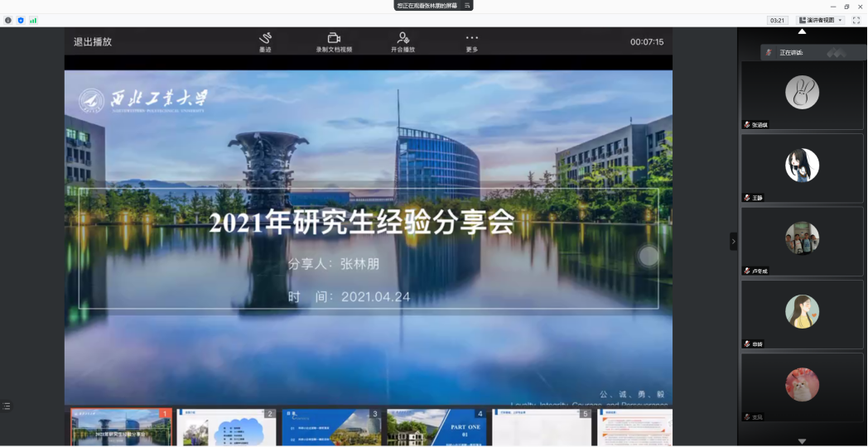Collapse the participant video side panel
The width and height of the screenshot is (868, 447).
click(733, 241)
